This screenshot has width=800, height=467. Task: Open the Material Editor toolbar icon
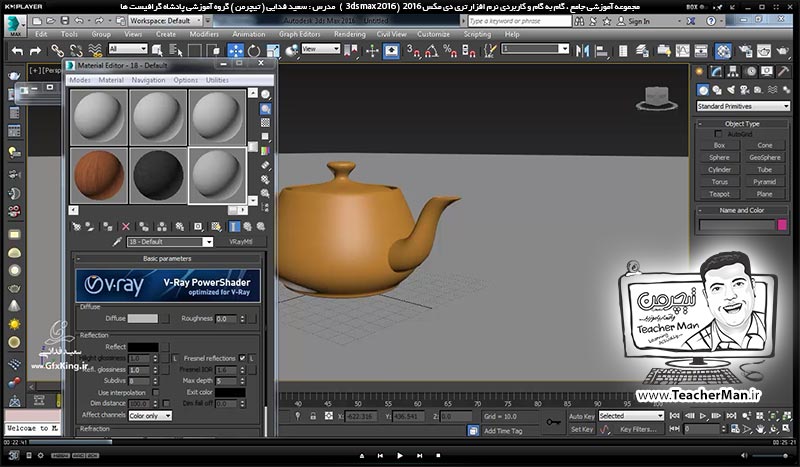coord(723,51)
